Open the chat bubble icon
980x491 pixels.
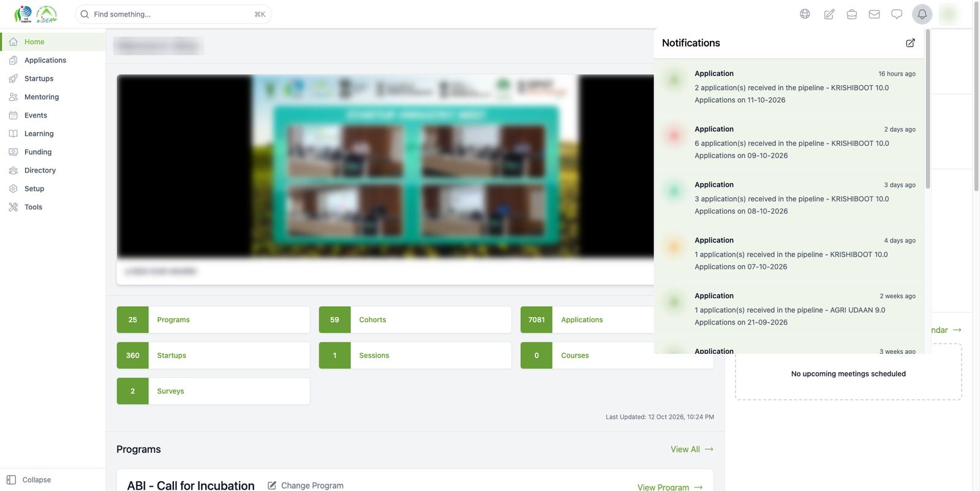[897, 14]
